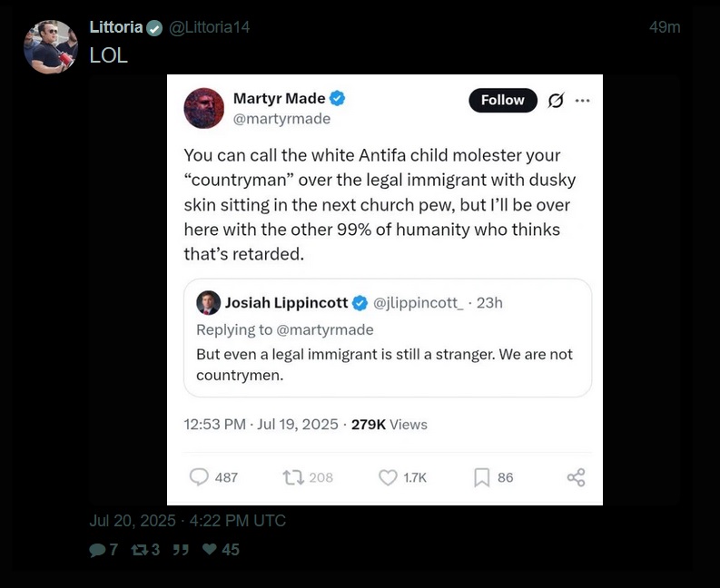The width and height of the screenshot is (720, 588).
Task: Click the Jul 20, 2025 4:22 PM UTC date
Action: tap(187, 521)
